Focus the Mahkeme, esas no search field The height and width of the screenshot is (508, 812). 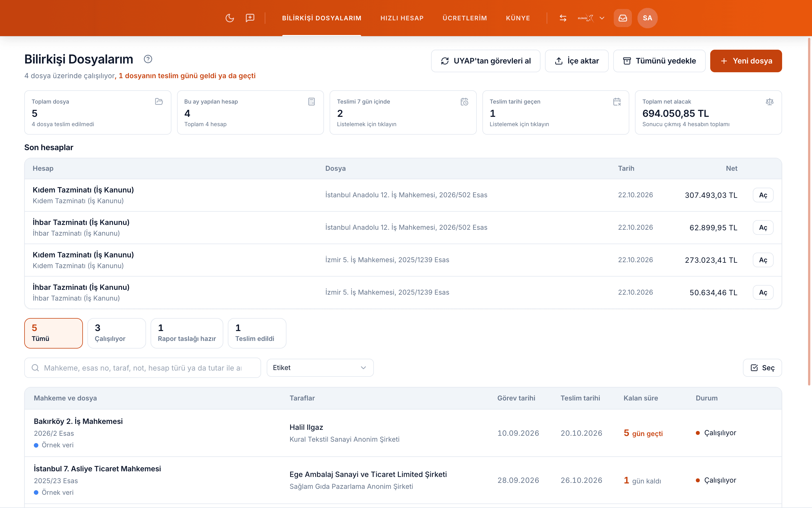tap(143, 367)
